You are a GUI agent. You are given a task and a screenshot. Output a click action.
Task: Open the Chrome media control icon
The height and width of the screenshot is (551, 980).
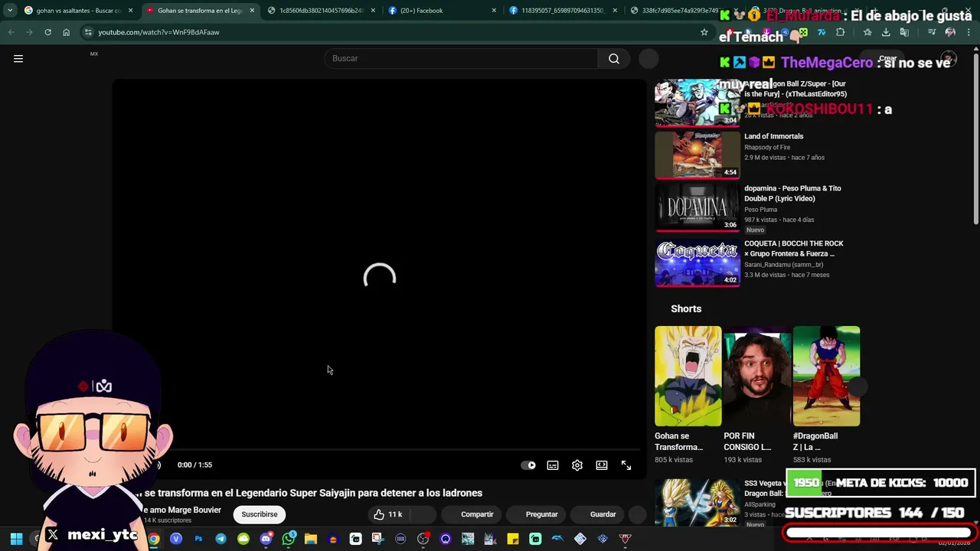[932, 32]
